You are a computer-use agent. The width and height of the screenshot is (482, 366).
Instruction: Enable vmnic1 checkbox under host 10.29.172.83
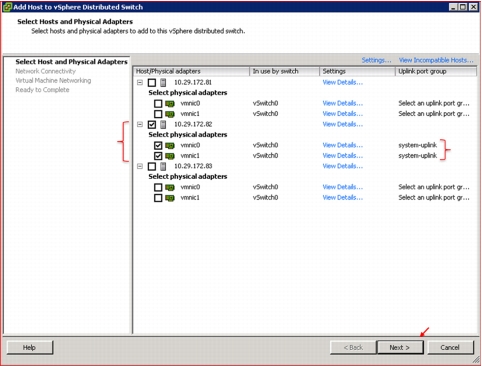(x=158, y=198)
